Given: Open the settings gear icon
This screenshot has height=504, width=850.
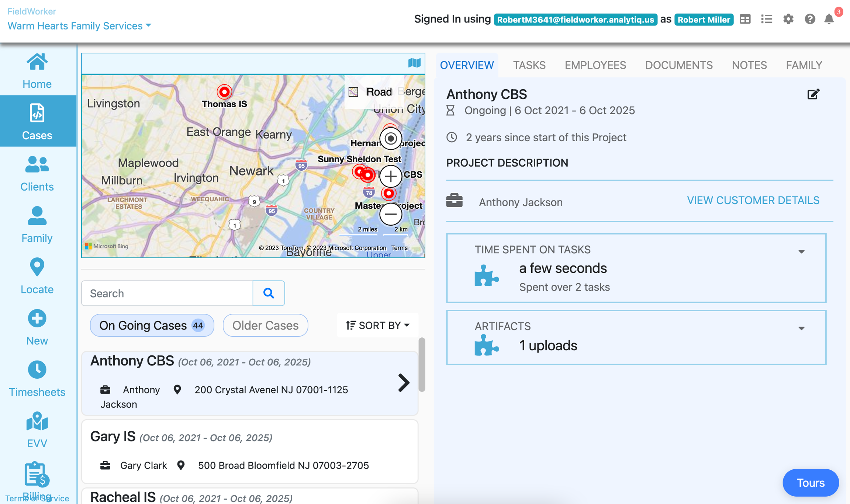Looking at the screenshot, I should point(788,19).
